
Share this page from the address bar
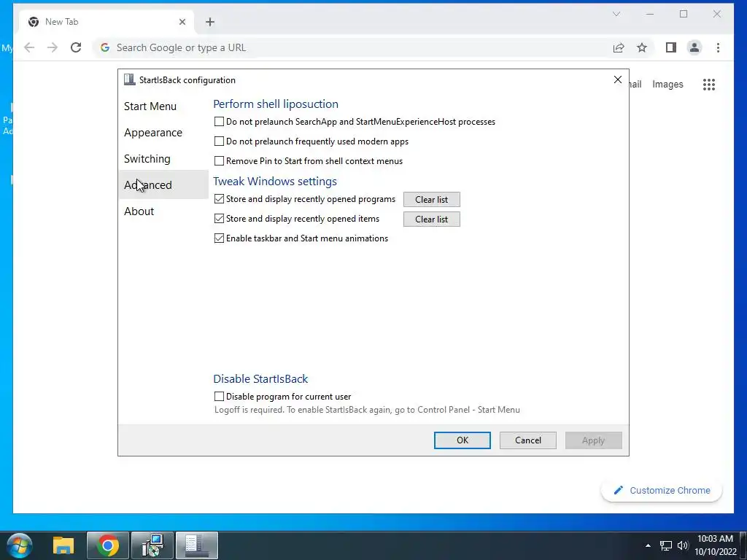click(x=619, y=47)
